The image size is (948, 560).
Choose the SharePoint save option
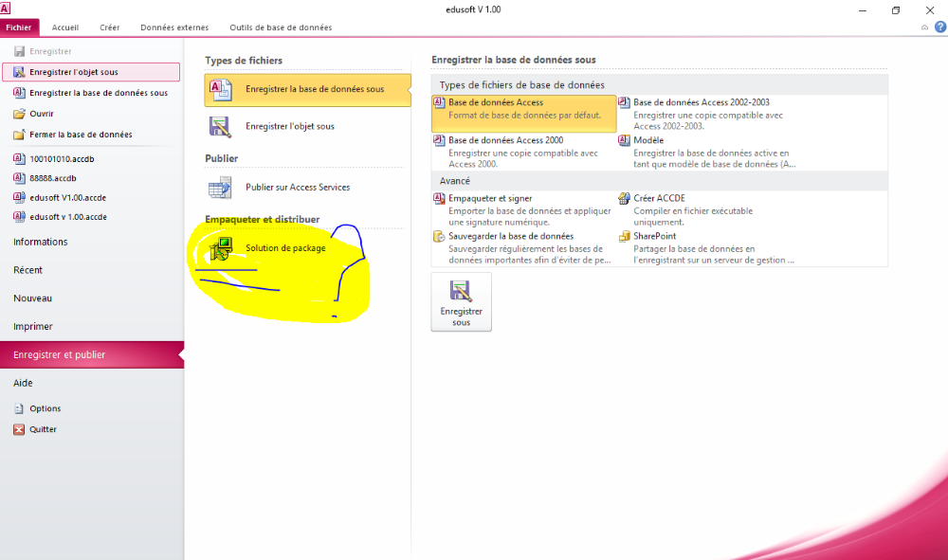(707, 247)
